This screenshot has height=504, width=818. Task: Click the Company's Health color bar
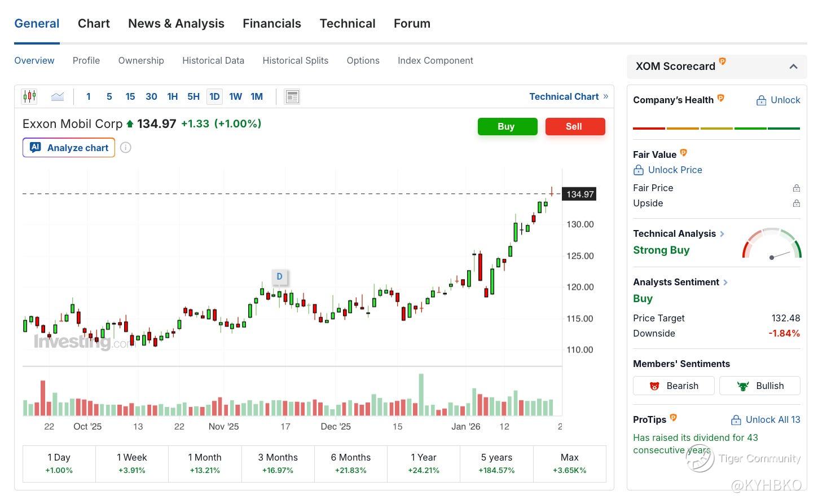[716, 129]
